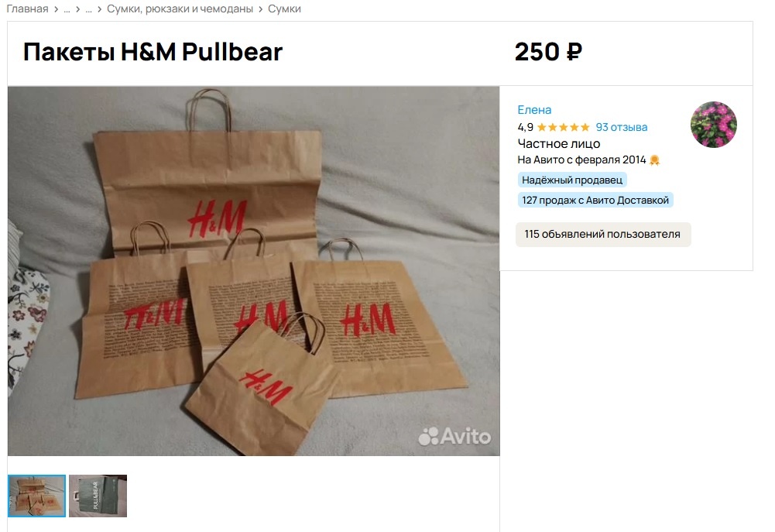This screenshot has height=532, width=775.
Task: Click the 127 продаж с Авито Доставкой badge
Action: (595, 201)
